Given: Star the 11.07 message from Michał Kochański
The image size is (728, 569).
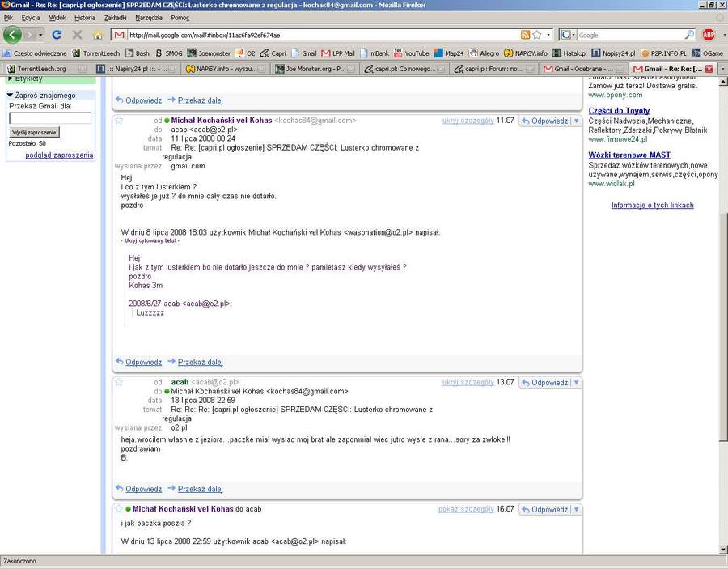Looking at the screenshot, I should pyautogui.click(x=119, y=121).
